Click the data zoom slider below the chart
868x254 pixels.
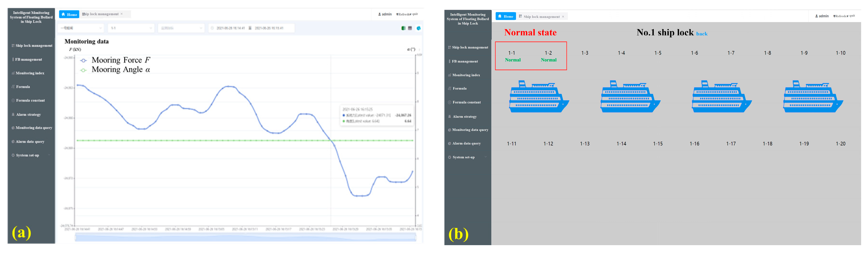(245, 238)
